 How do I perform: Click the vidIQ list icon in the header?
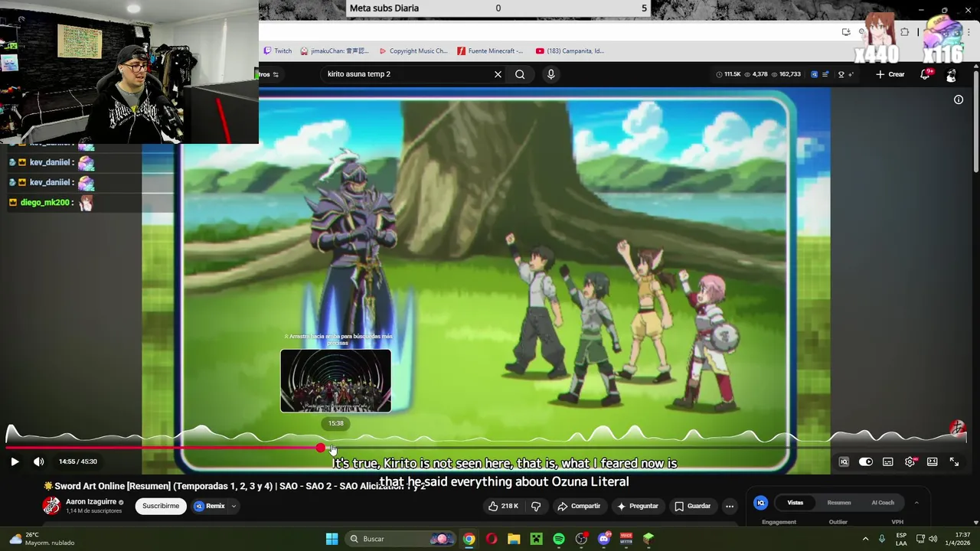pyautogui.click(x=827, y=74)
